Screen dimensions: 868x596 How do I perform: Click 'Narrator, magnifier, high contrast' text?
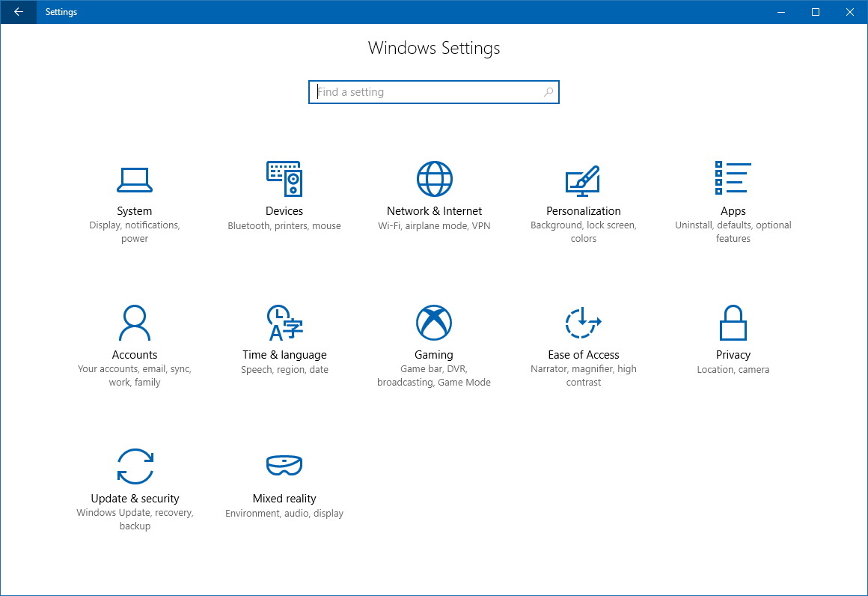584,376
